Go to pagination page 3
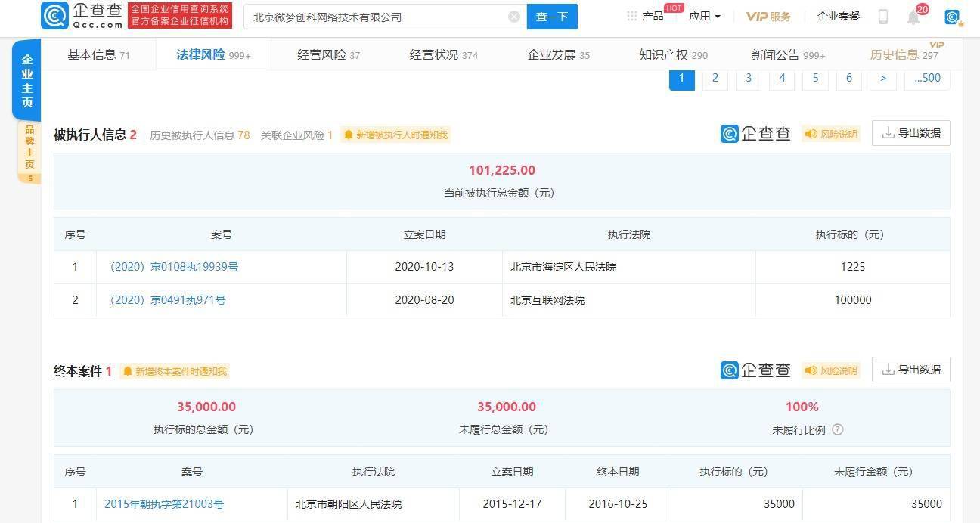Viewport: 980px width, 523px height. coord(749,78)
